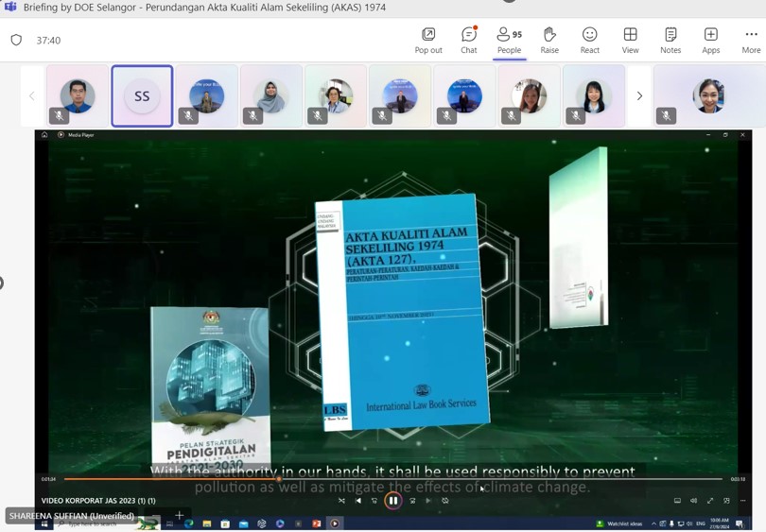Open the Apps menu

pos(711,40)
